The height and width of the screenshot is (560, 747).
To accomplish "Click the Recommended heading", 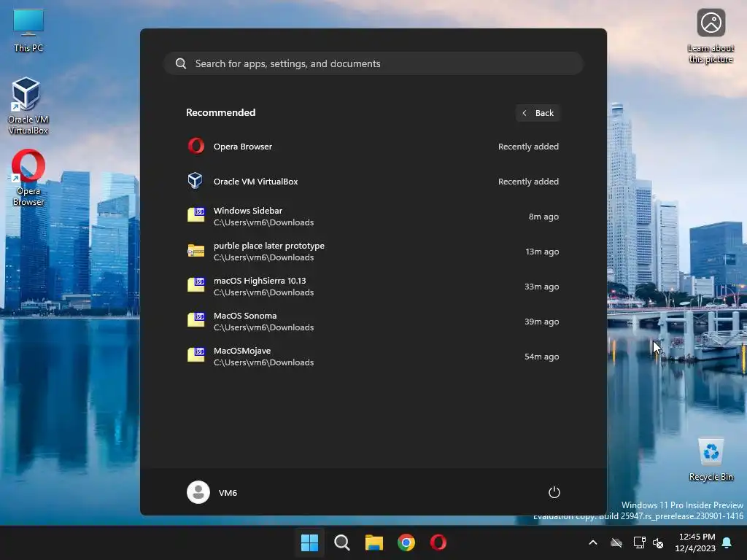I will (220, 112).
